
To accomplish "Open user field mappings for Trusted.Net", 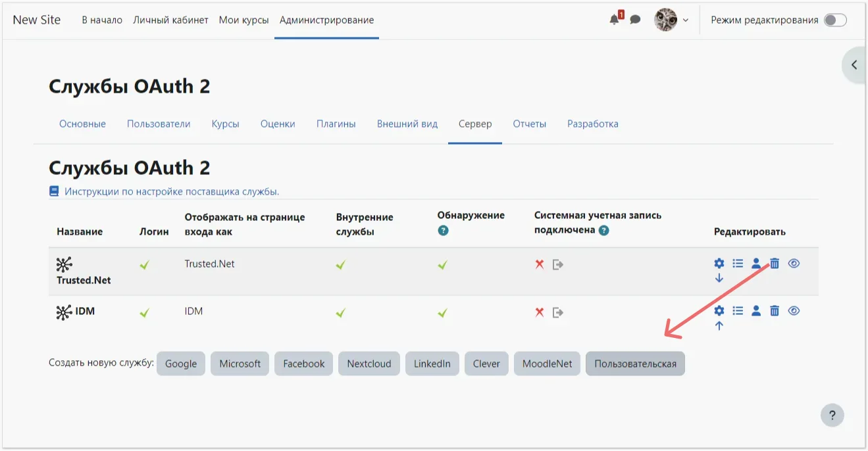I will (737, 263).
